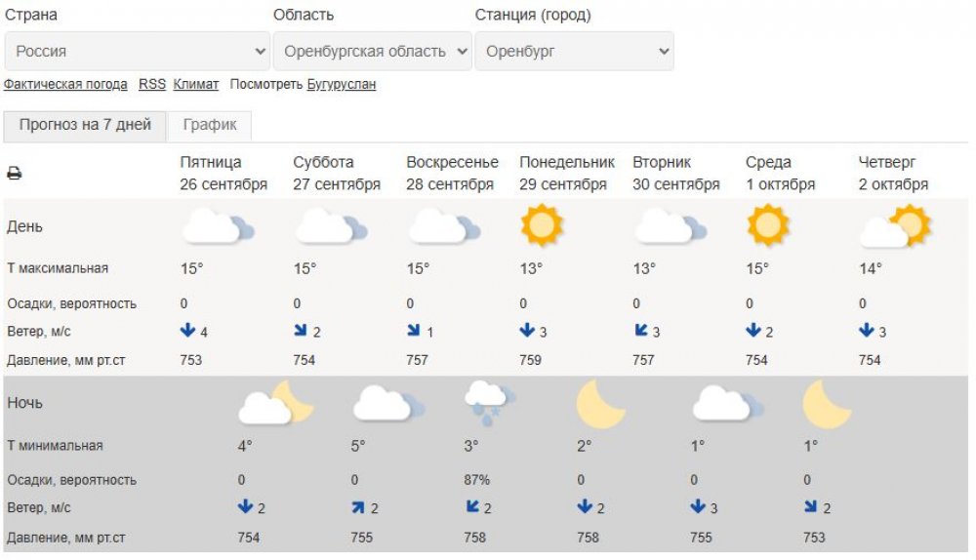Click Friday's daytime wind direction arrow
976x560 pixels.
click(187, 331)
